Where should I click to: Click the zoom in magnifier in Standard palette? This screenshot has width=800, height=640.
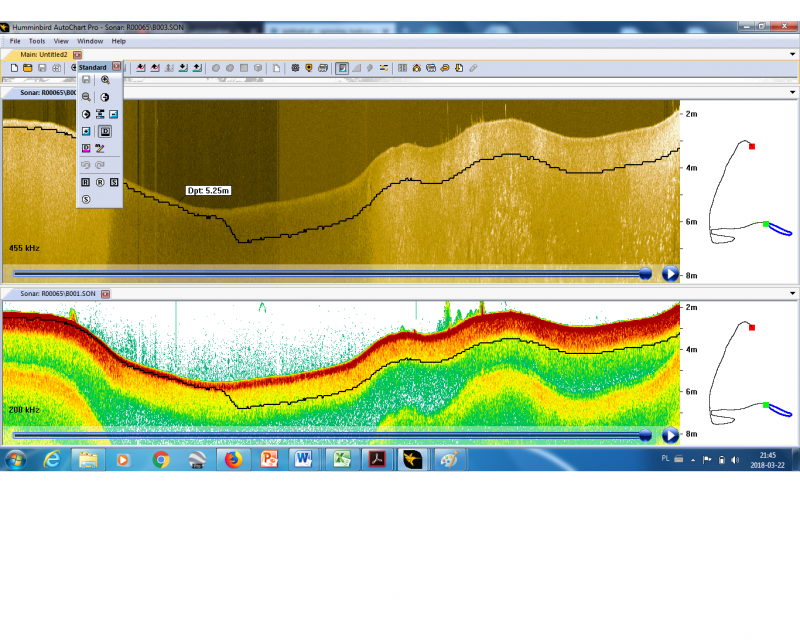(x=105, y=80)
